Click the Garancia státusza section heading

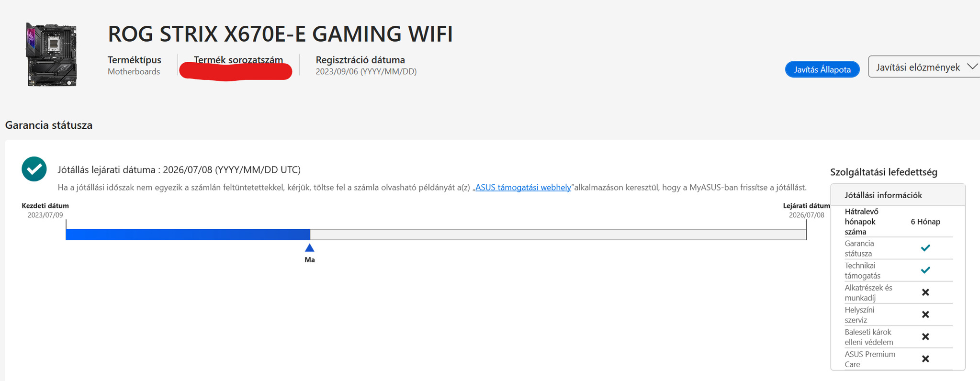tap(49, 125)
